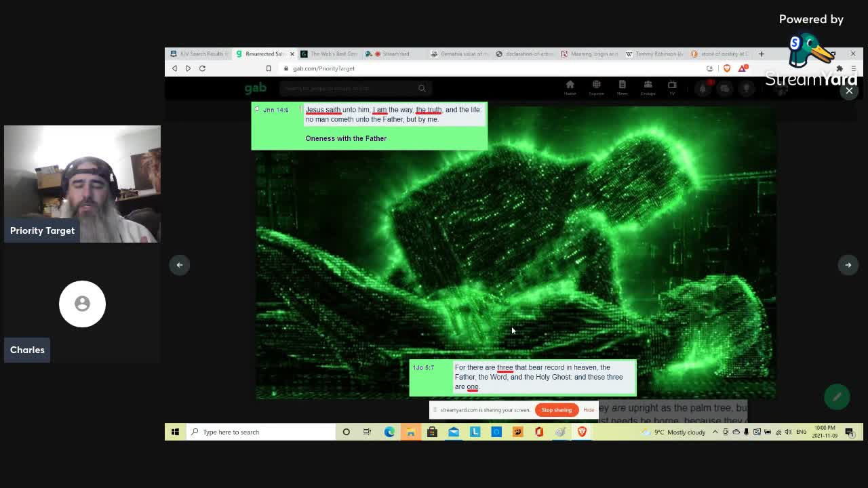Bookmark this page

(269, 68)
